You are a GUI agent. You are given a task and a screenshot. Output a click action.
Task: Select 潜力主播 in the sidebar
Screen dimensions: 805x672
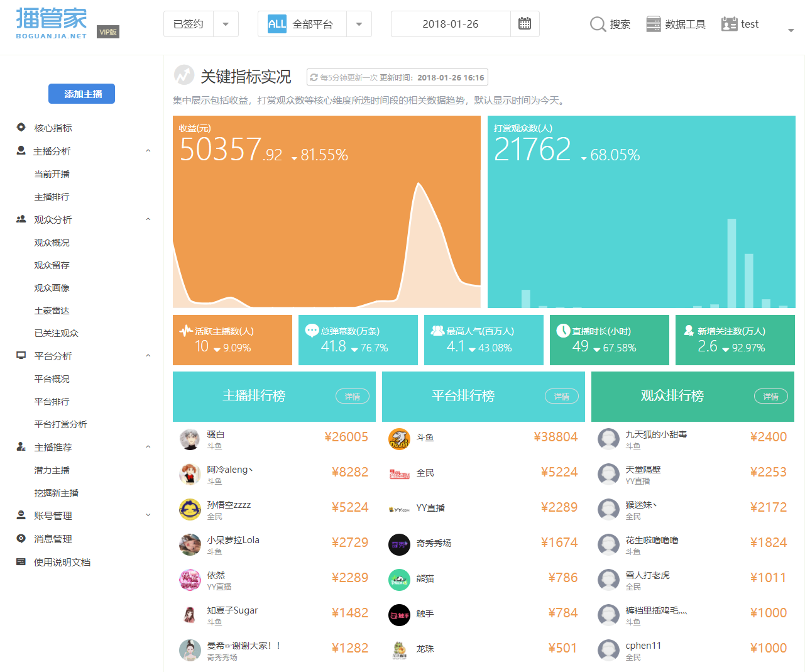click(x=52, y=470)
